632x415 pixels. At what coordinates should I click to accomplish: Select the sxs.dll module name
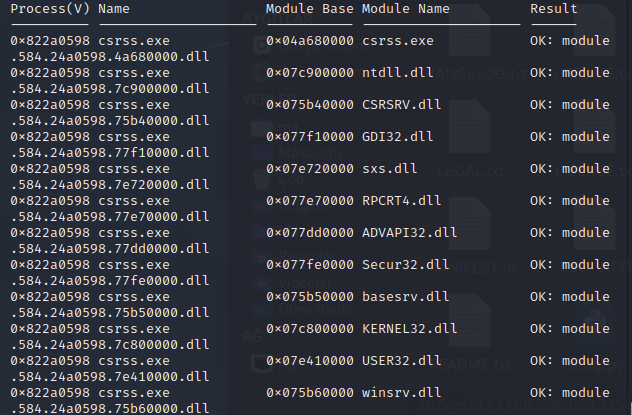[389, 169]
